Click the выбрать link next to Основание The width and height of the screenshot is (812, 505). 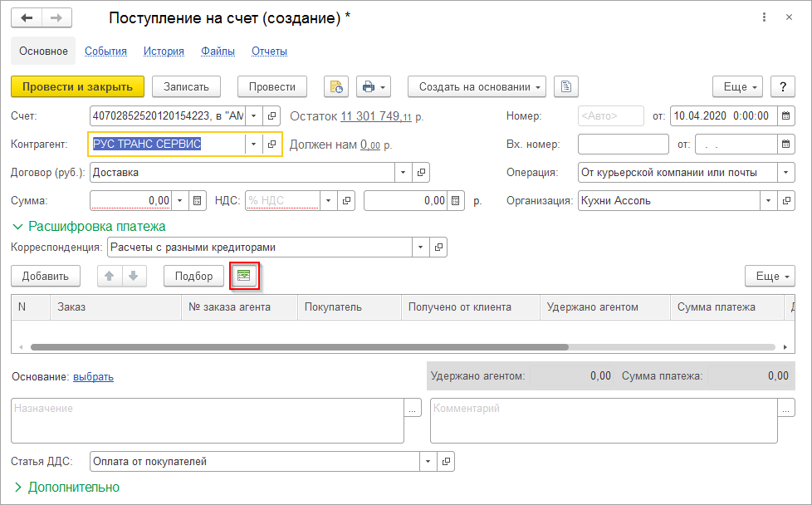93,376
